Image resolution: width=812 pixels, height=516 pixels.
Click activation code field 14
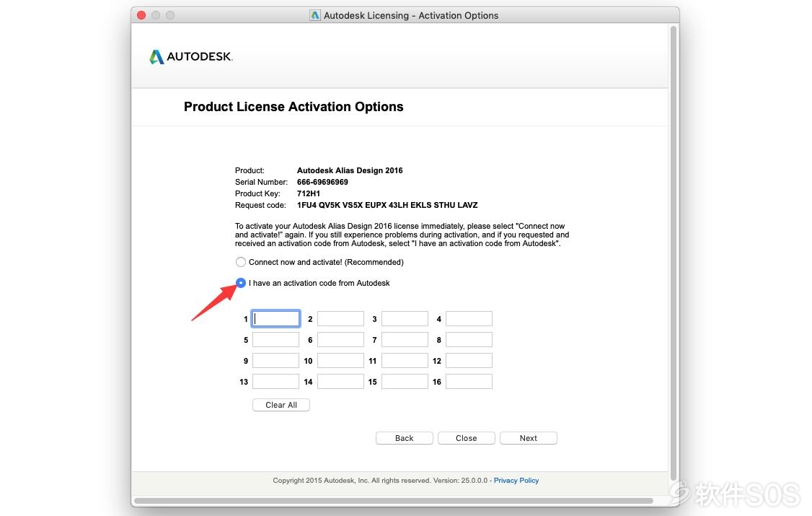click(340, 382)
